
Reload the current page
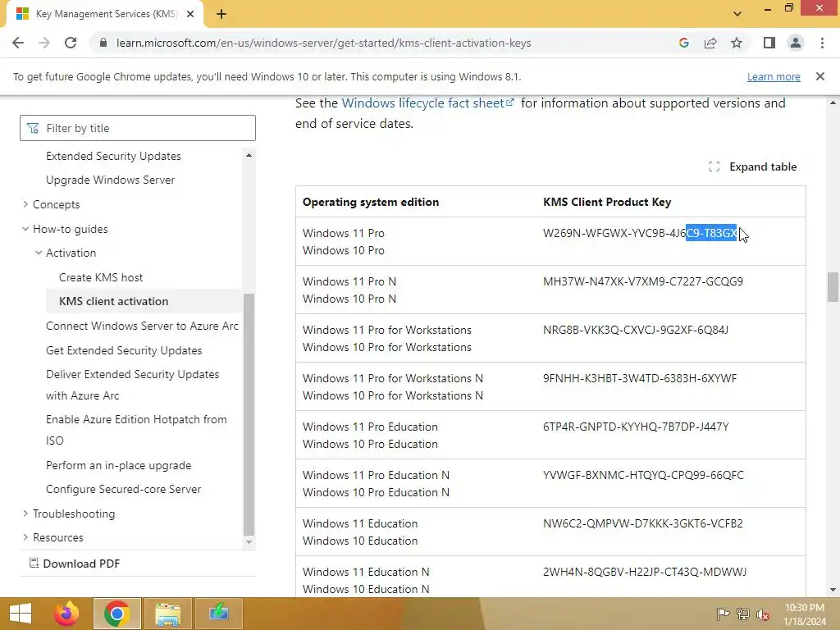tap(71, 43)
